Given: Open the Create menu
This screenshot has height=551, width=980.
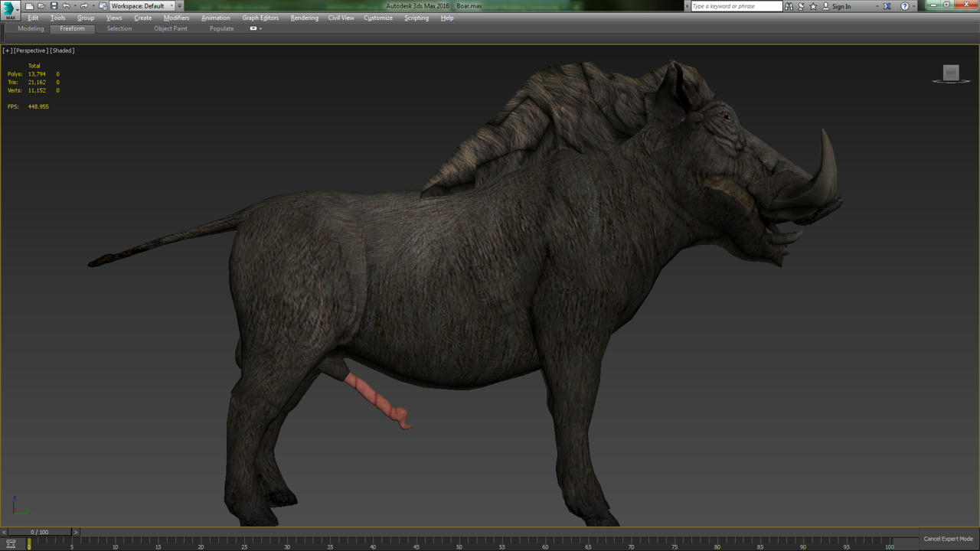Looking at the screenshot, I should [x=143, y=18].
